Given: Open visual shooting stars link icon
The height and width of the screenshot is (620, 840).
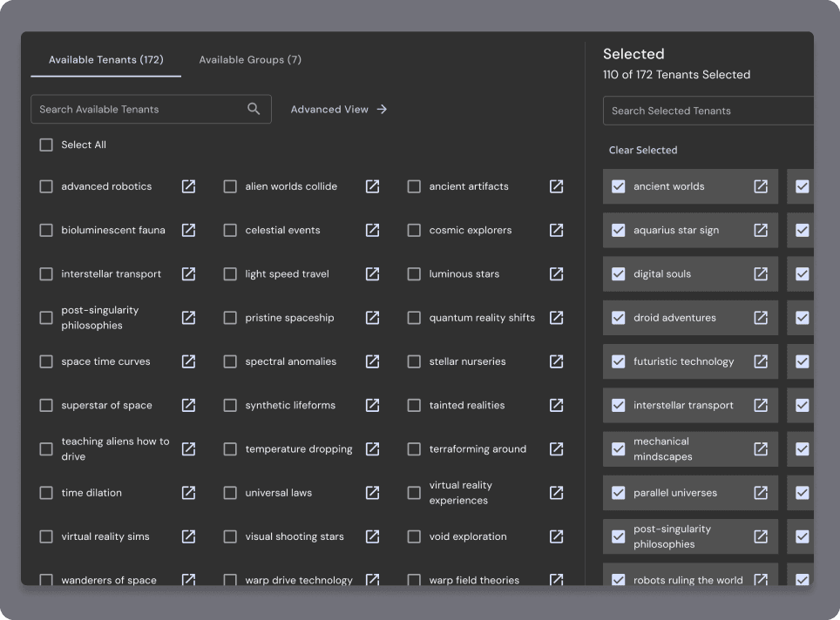Looking at the screenshot, I should pyautogui.click(x=372, y=536).
